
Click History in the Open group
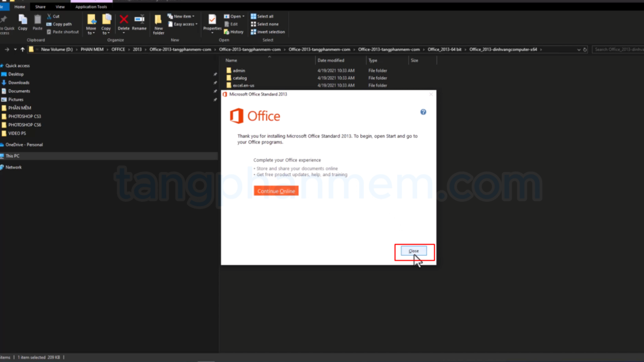[234, 32]
